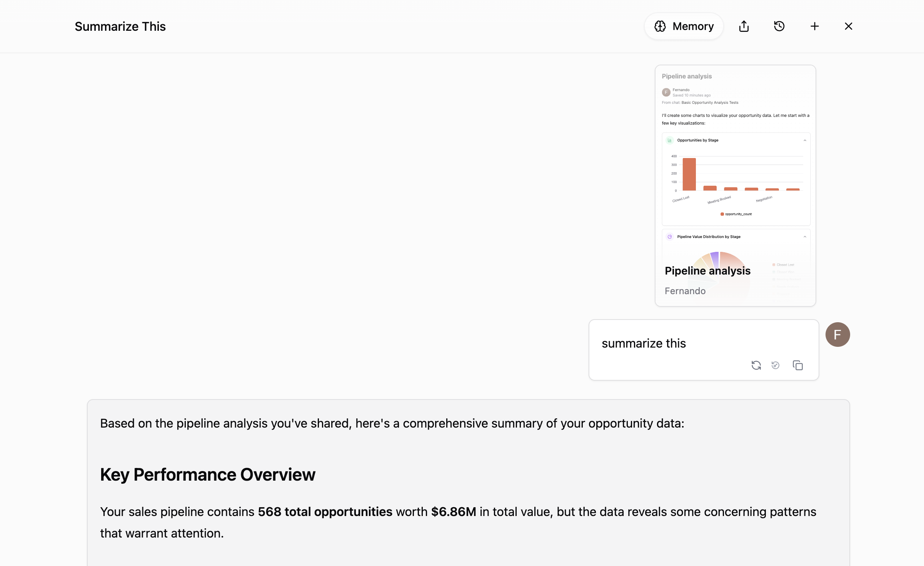Click the purple pie chart slice

(715, 258)
